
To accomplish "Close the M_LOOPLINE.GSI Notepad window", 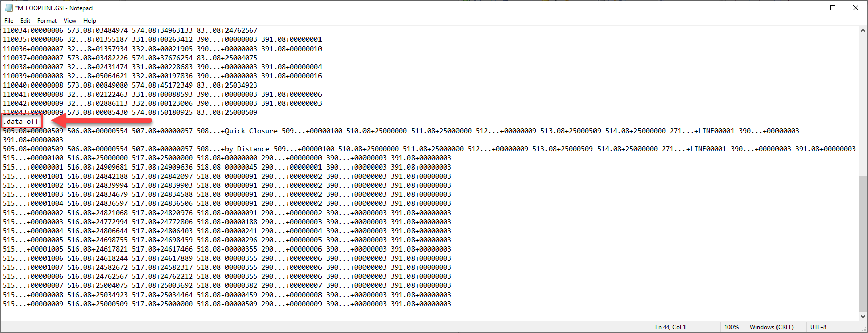I will point(856,8).
